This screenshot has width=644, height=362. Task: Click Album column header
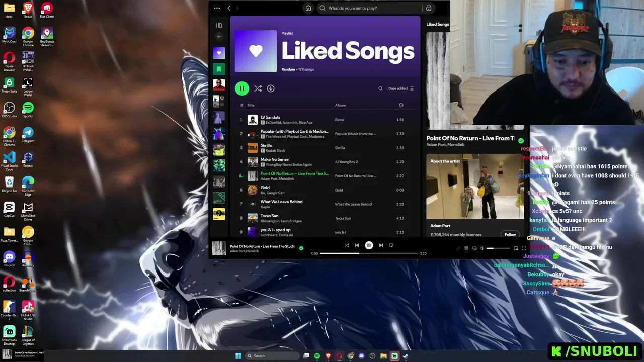341,105
